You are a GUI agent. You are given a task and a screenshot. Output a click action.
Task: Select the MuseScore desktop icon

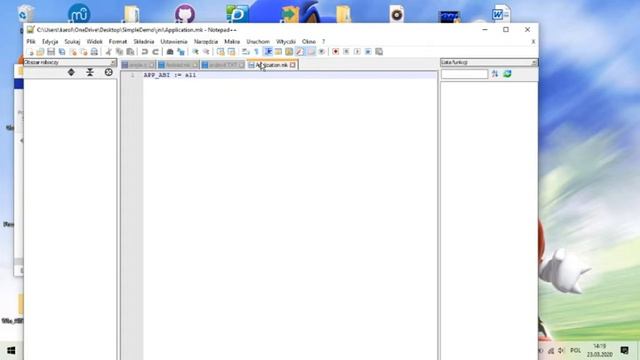79,13
